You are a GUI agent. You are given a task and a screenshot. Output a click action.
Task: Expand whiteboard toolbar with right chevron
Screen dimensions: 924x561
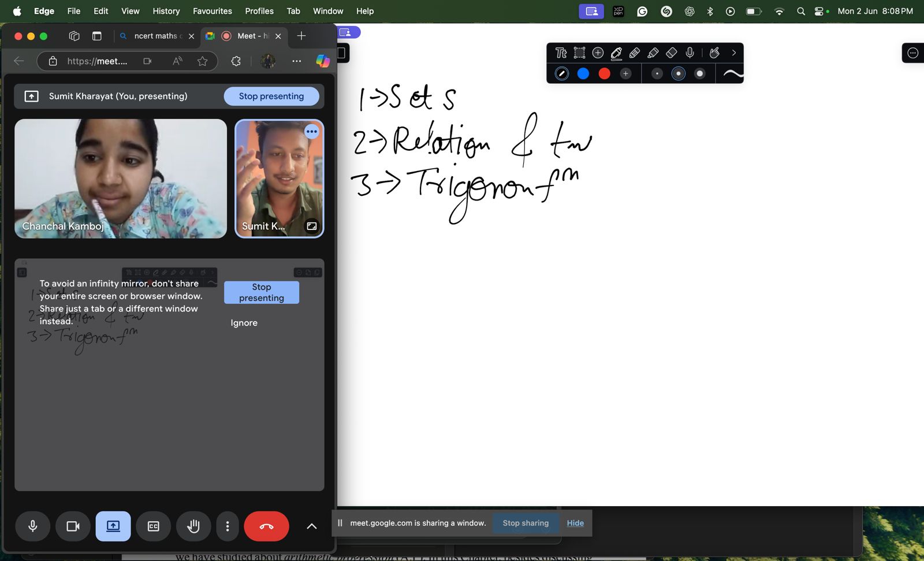(734, 53)
